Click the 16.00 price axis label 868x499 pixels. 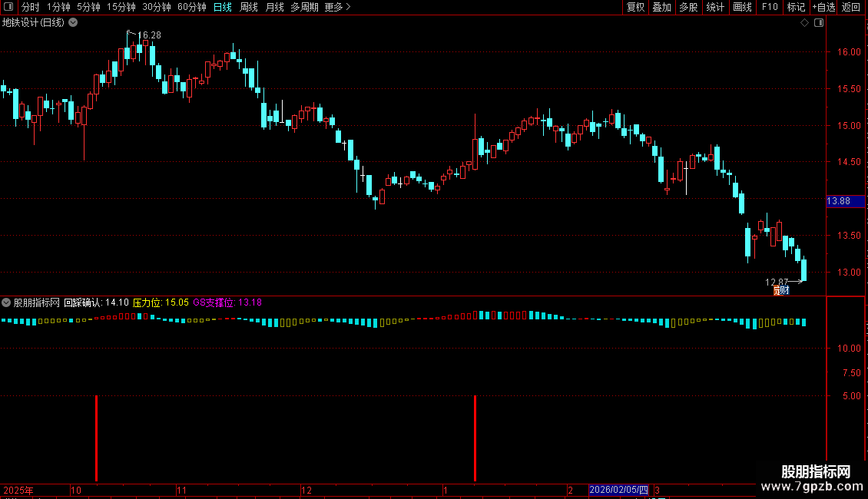[849, 52]
